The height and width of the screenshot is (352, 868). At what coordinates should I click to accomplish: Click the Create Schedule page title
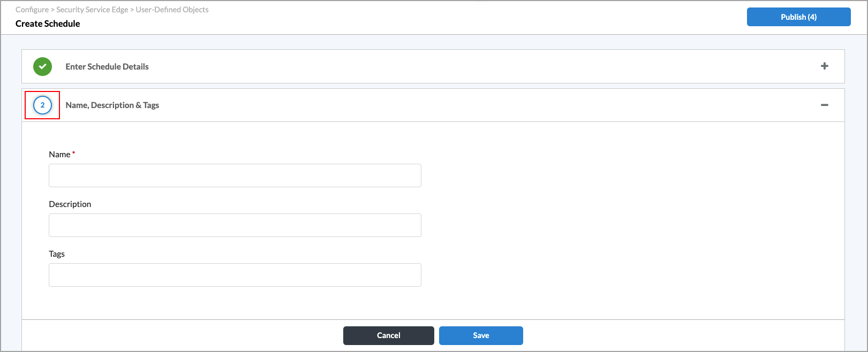point(48,24)
